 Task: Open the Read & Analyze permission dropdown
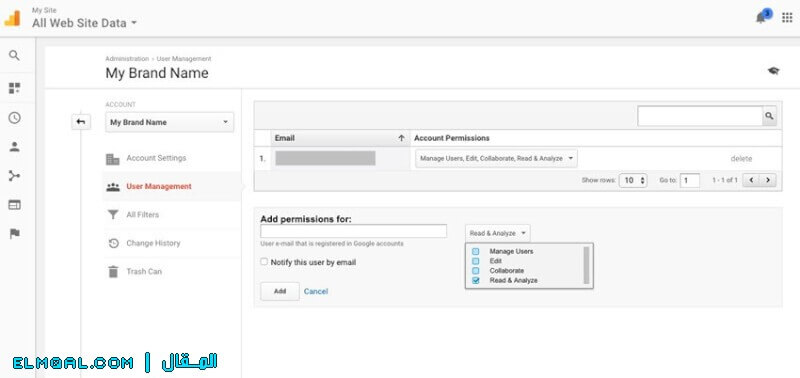pos(497,233)
